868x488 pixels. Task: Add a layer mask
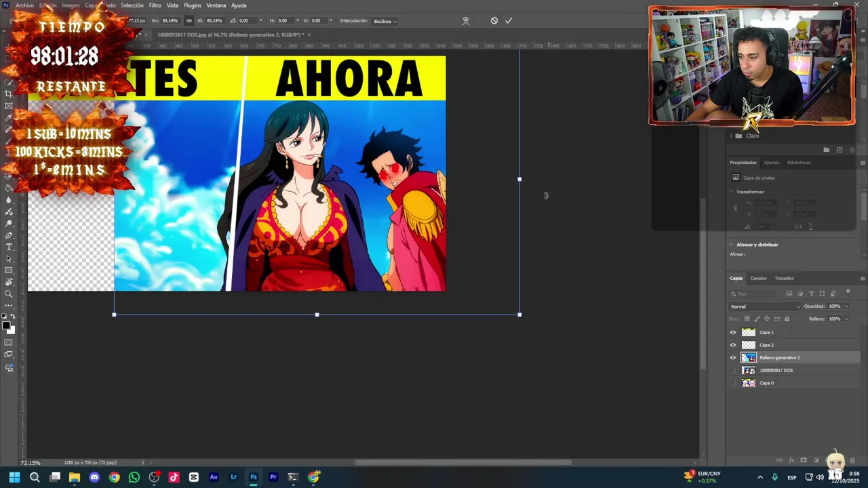click(x=804, y=461)
